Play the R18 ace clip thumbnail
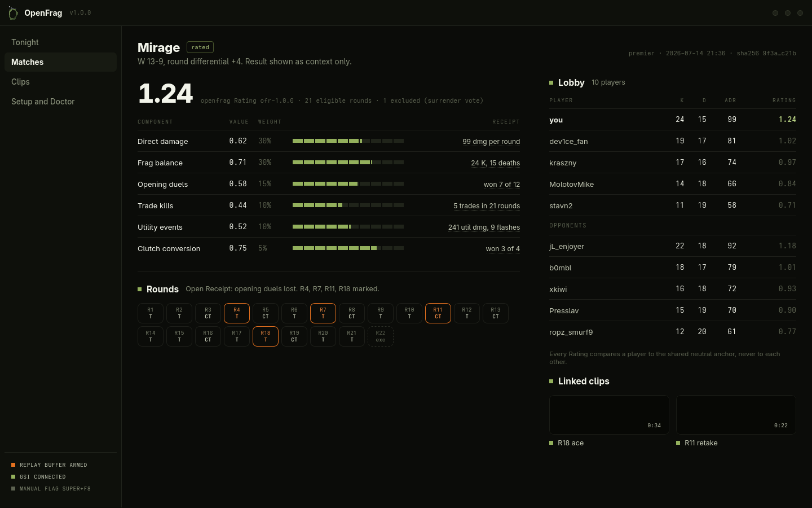The height and width of the screenshot is (508, 812). 609,415
